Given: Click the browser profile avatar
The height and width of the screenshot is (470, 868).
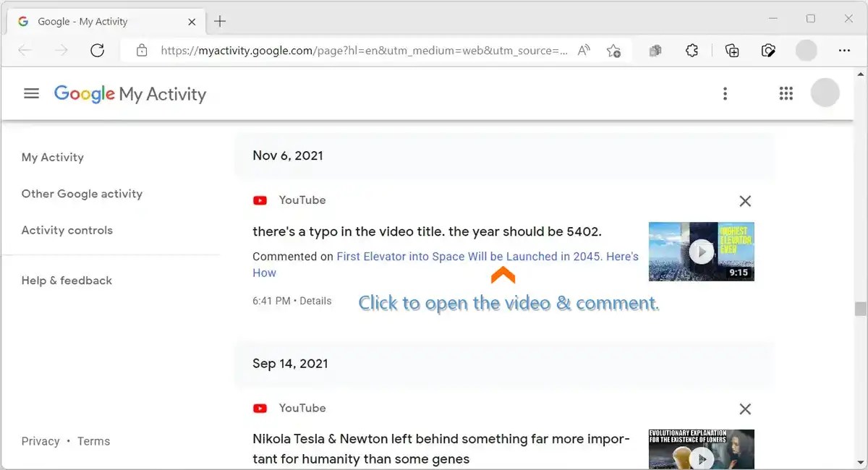Looking at the screenshot, I should [x=806, y=51].
